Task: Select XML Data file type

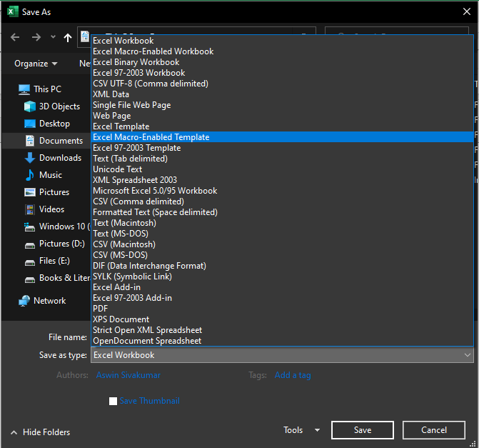Action: coord(282,94)
